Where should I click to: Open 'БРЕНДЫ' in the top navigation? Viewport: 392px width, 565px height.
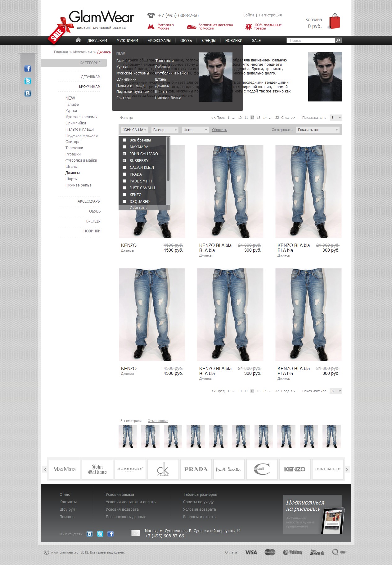click(208, 41)
